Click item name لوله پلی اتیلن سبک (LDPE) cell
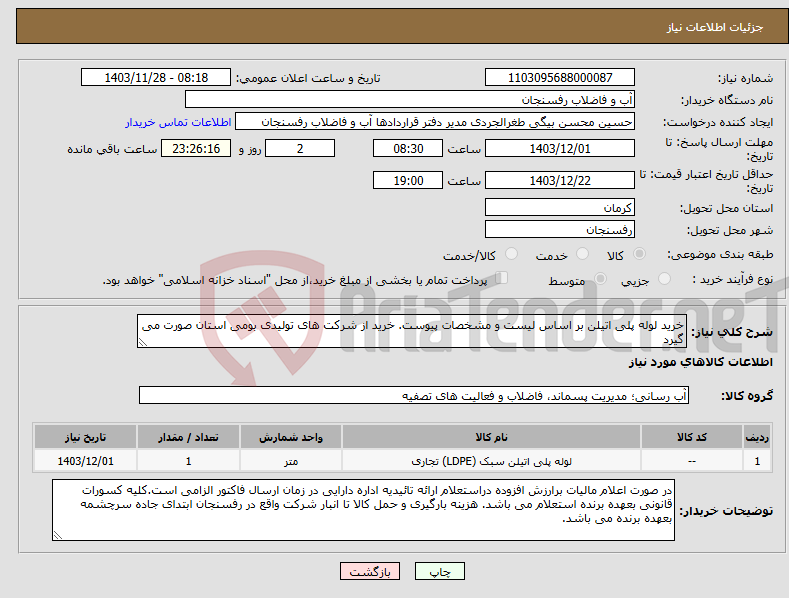This screenshot has width=789, height=598. [491, 461]
